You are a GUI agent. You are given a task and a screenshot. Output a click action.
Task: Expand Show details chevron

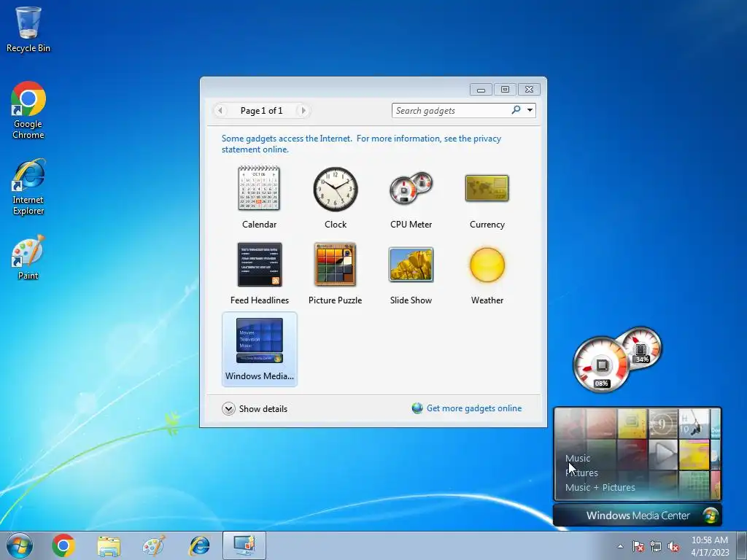tap(228, 408)
